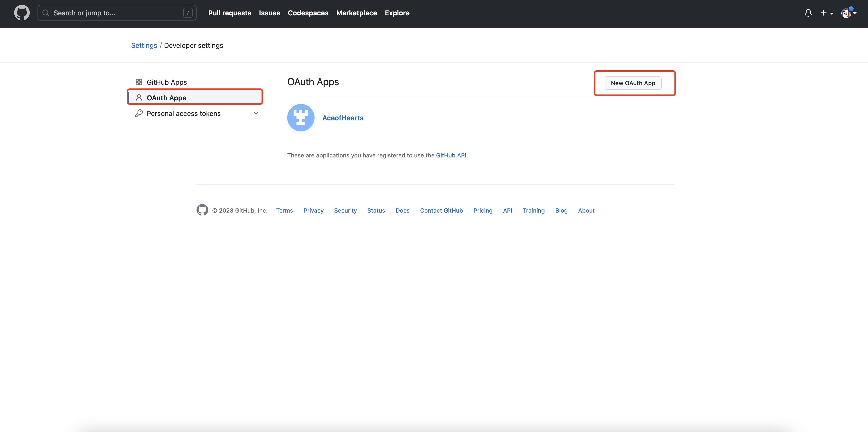This screenshot has height=432, width=868.
Task: Open the plus create-new menu
Action: click(x=826, y=13)
